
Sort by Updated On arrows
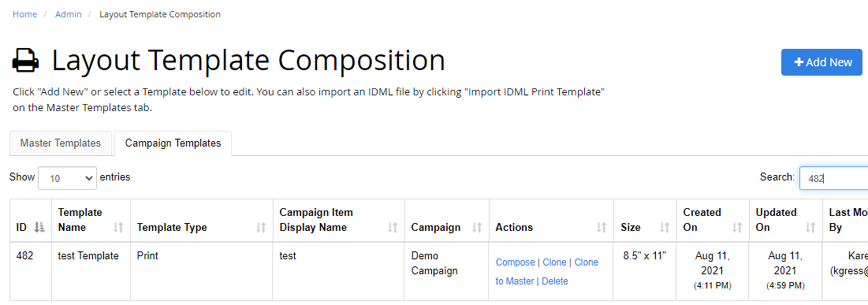click(810, 227)
